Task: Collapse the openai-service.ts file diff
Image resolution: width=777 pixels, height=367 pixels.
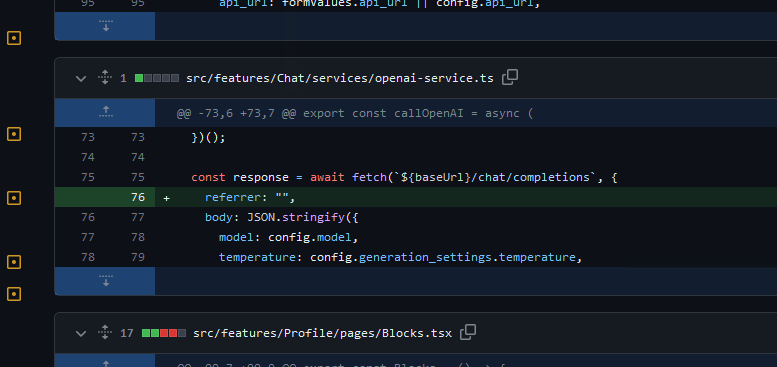Action: pos(81,79)
